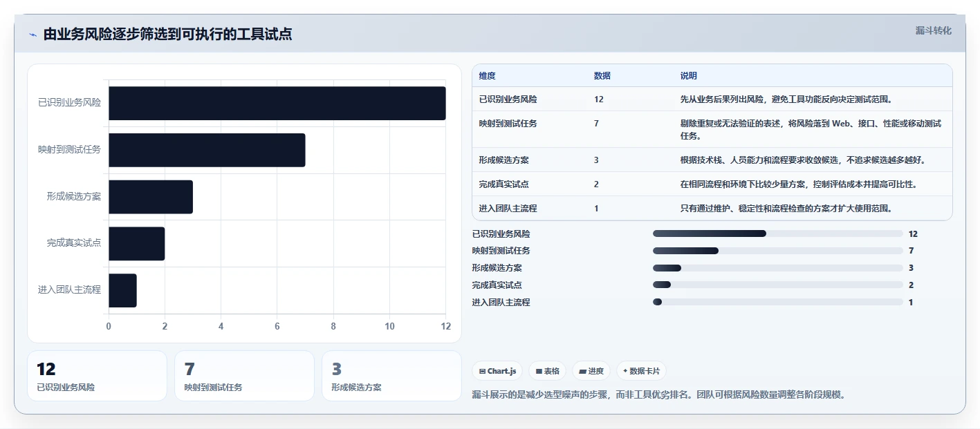Click the 完成真实试点 label in the progress list
This screenshot has height=429, width=980.
click(497, 285)
